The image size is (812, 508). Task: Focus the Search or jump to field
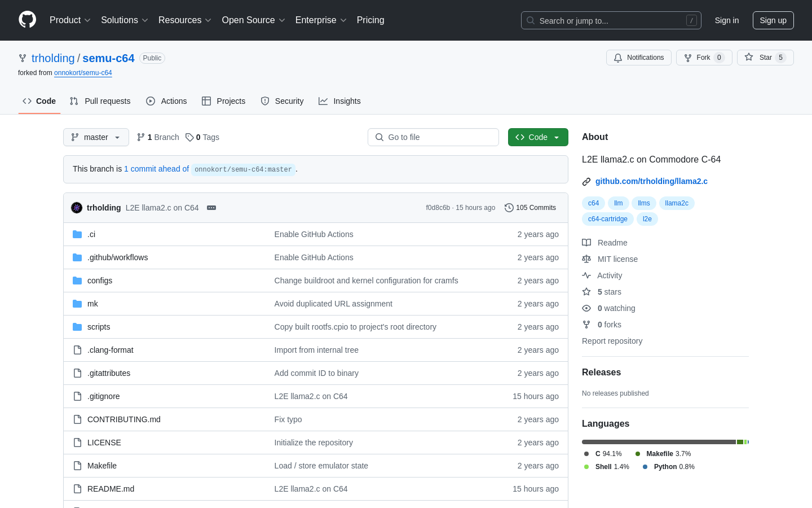point(611,20)
